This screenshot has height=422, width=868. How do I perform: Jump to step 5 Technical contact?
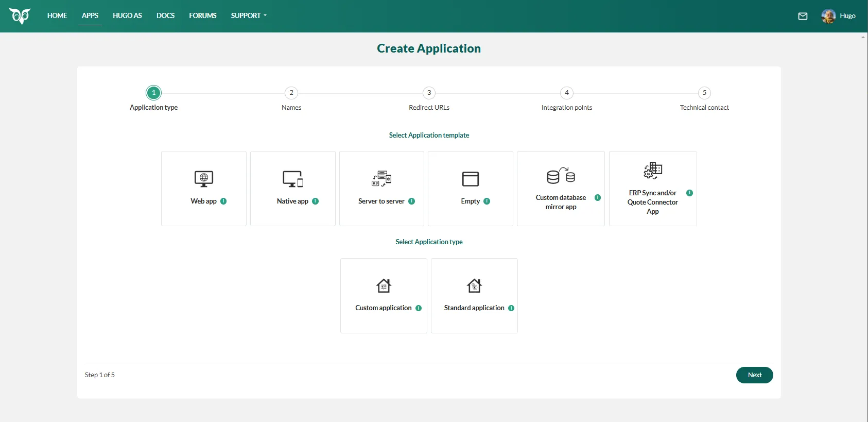tap(704, 93)
